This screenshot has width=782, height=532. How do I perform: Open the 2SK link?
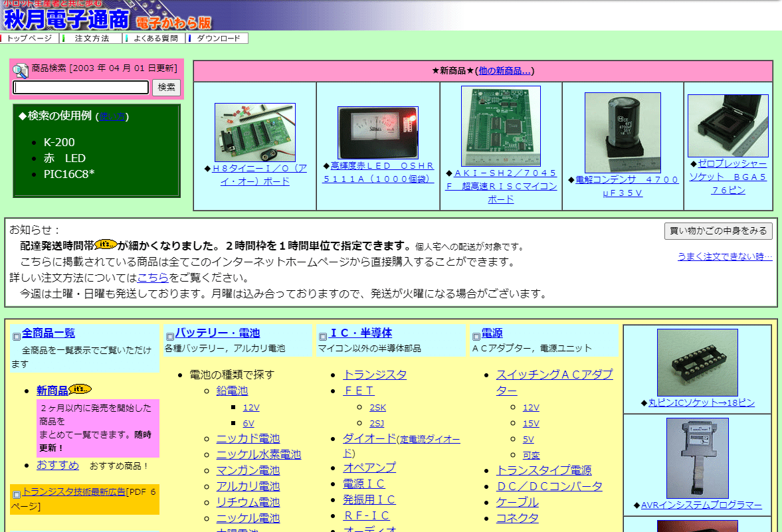pos(377,408)
